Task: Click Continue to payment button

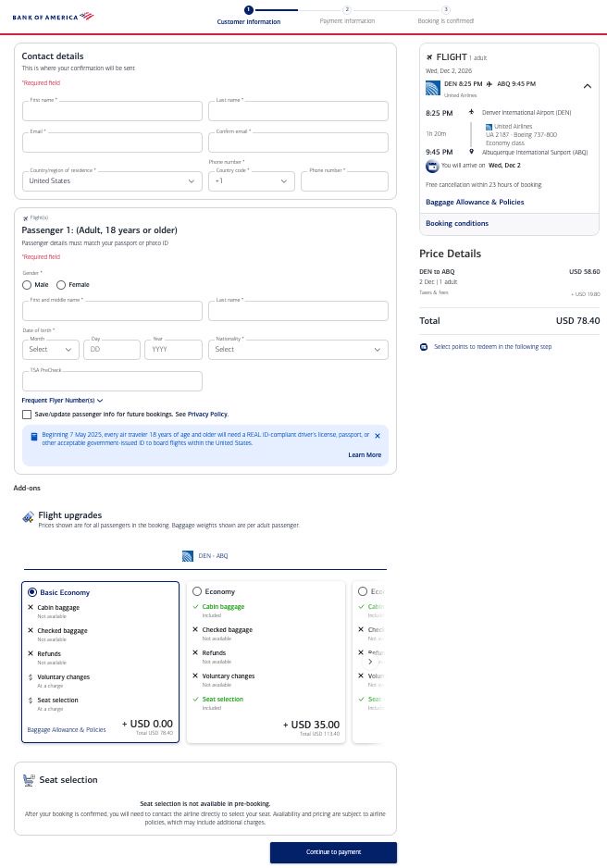Action: coord(334,852)
